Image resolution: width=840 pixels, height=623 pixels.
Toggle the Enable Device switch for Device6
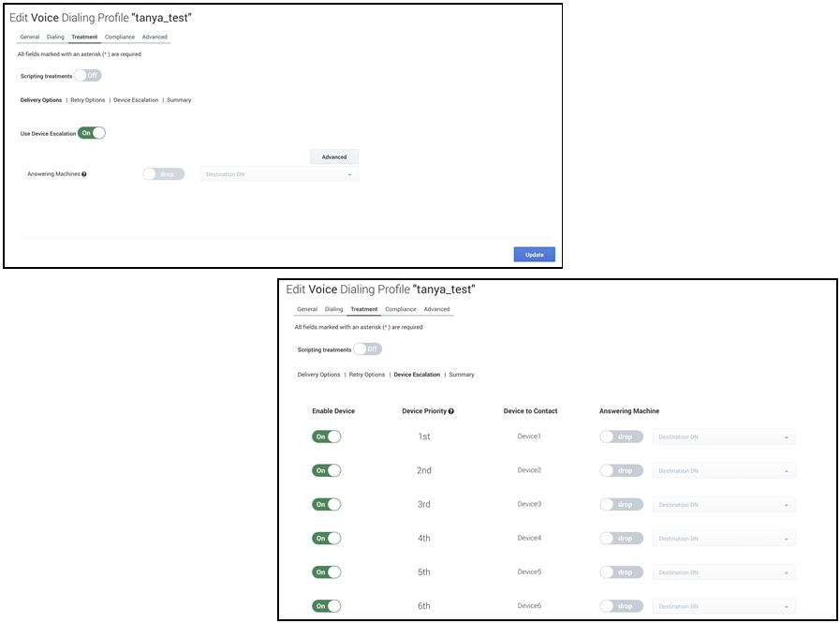(327, 606)
